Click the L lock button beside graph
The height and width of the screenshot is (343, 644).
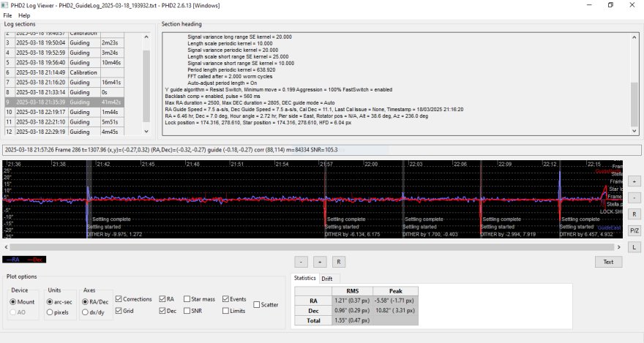tap(634, 247)
